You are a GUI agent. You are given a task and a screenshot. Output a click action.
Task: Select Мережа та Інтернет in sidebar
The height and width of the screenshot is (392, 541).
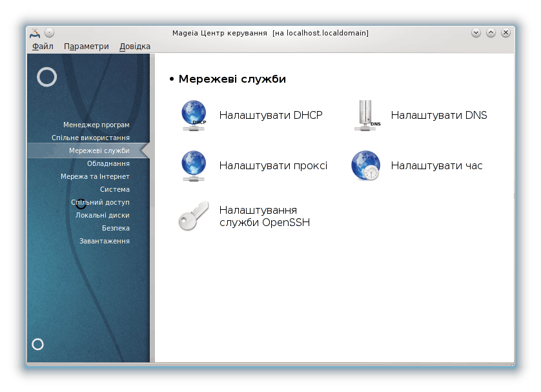[x=96, y=176]
